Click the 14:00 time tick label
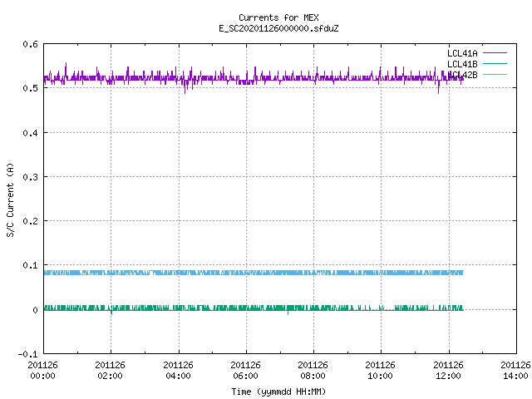The width and height of the screenshot is (532, 399). (x=515, y=376)
